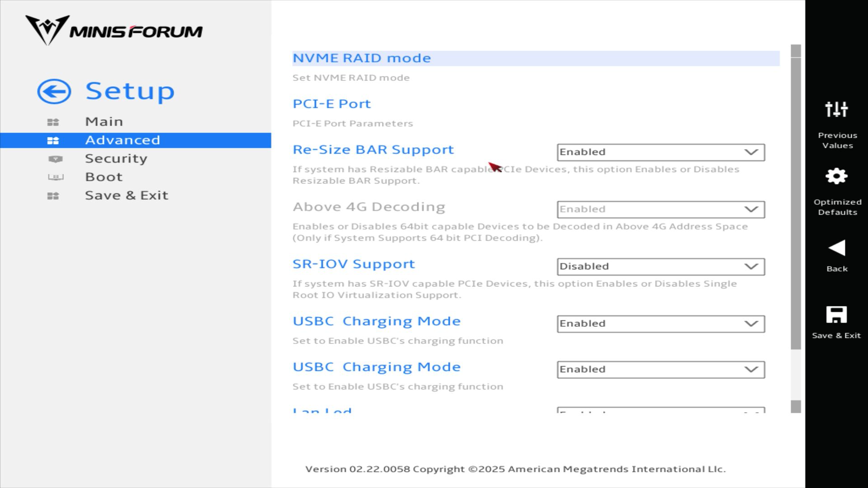Click second USBC Charging Mode dropdown arrow
The width and height of the screenshot is (868, 488).
tap(751, 370)
